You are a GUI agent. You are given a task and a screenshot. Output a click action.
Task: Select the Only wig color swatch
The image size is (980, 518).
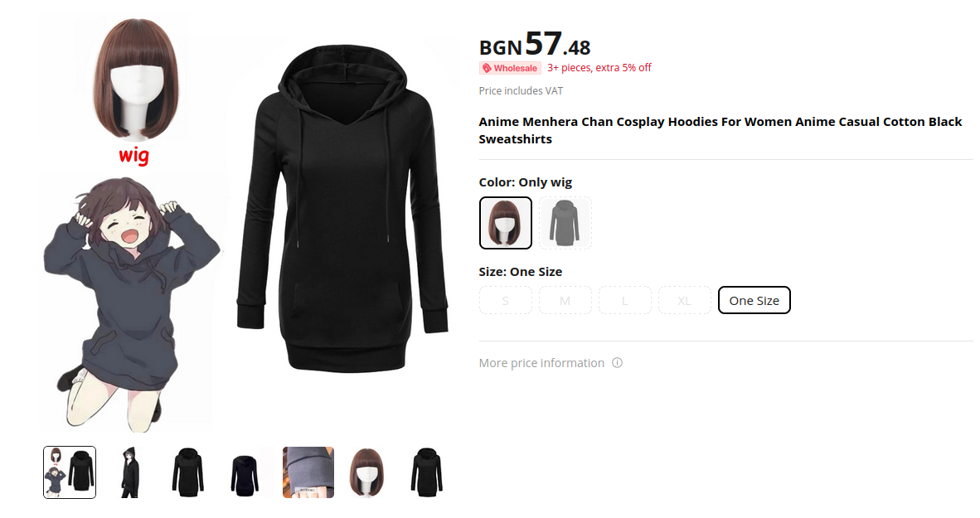[506, 223]
